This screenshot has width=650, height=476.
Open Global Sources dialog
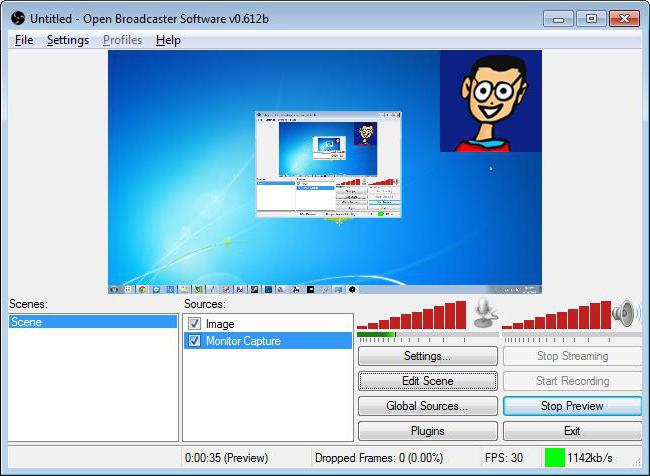[x=428, y=406]
